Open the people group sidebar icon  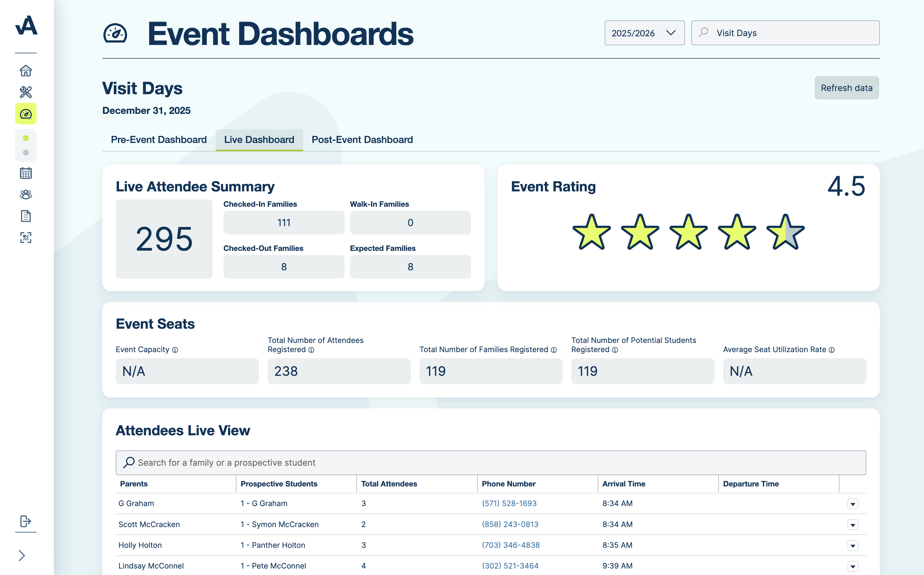(26, 195)
